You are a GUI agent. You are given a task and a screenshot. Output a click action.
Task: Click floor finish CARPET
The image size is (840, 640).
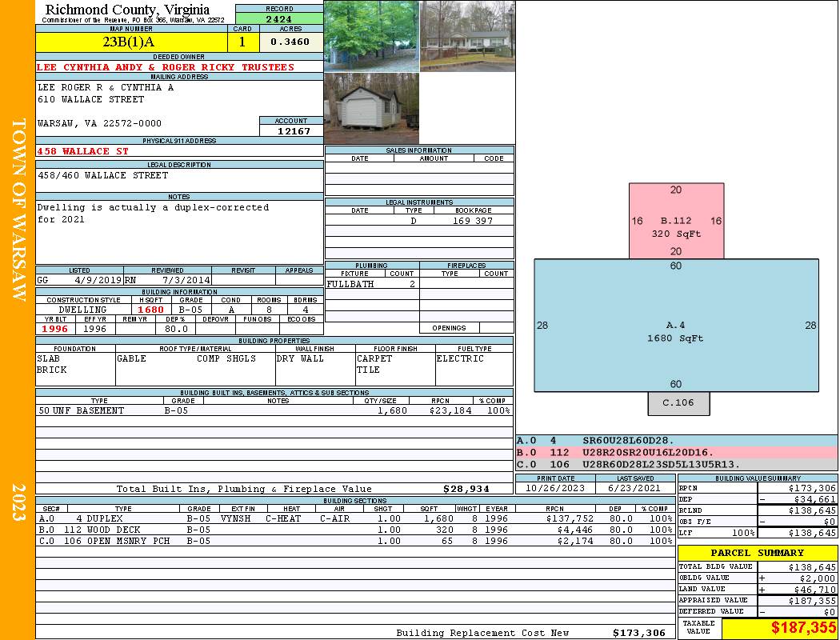tap(374, 358)
